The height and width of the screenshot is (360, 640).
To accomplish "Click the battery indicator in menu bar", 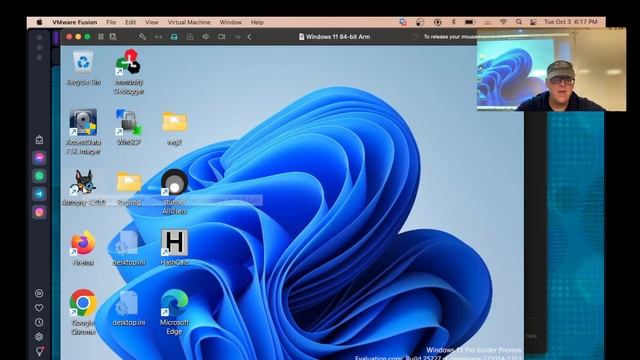I will 470,22.
